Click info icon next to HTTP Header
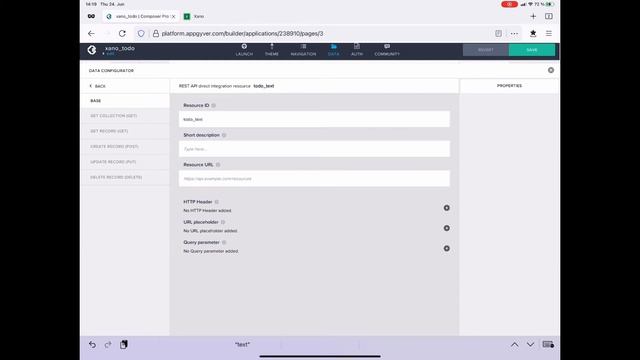 tap(217, 202)
